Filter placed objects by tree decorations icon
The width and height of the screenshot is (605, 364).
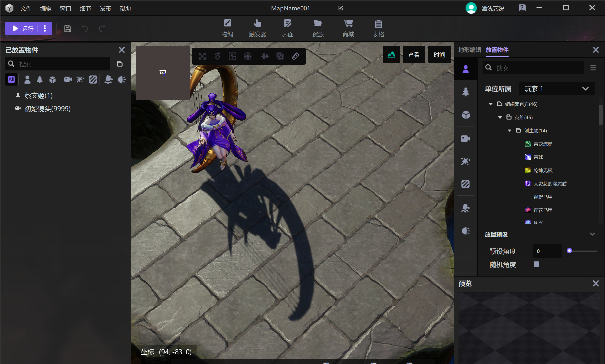(x=40, y=79)
